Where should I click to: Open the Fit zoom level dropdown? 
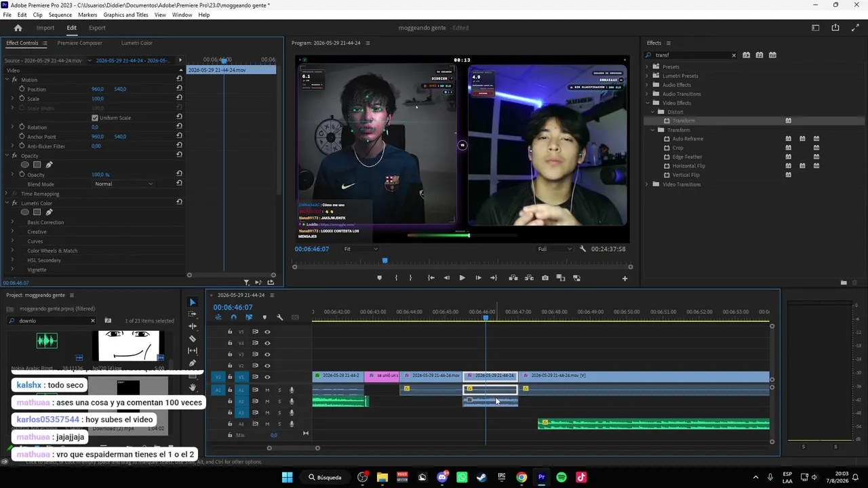tap(361, 249)
